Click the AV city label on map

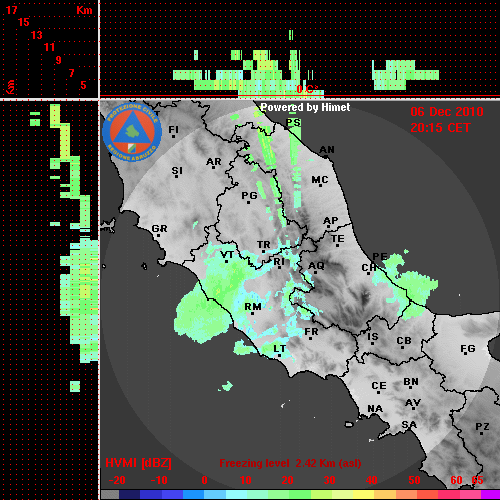413,403
